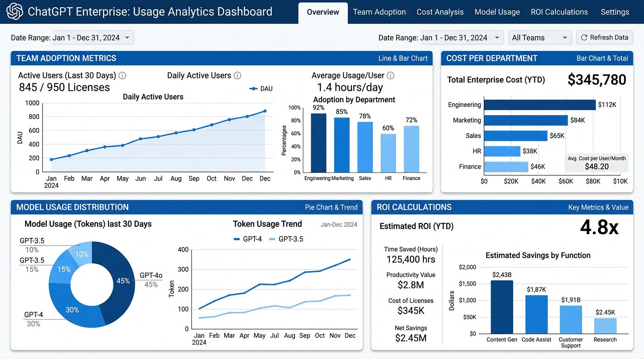Click info icon next to Average Usage/User

pyautogui.click(x=390, y=76)
